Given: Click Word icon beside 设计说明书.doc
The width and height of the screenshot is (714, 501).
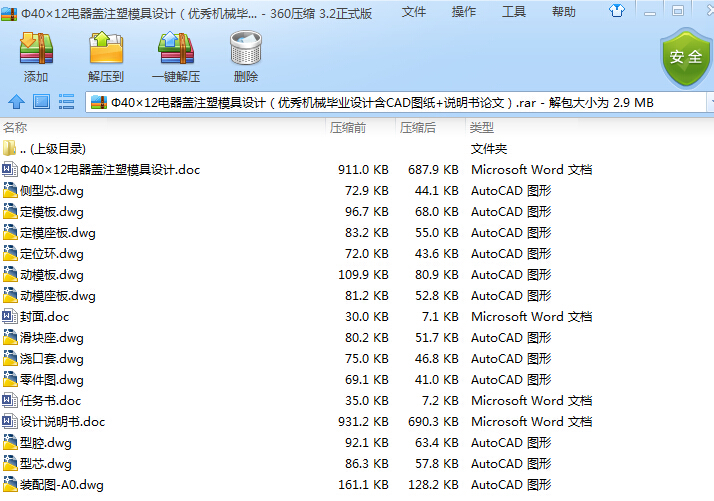Looking at the screenshot, I should coord(10,421).
